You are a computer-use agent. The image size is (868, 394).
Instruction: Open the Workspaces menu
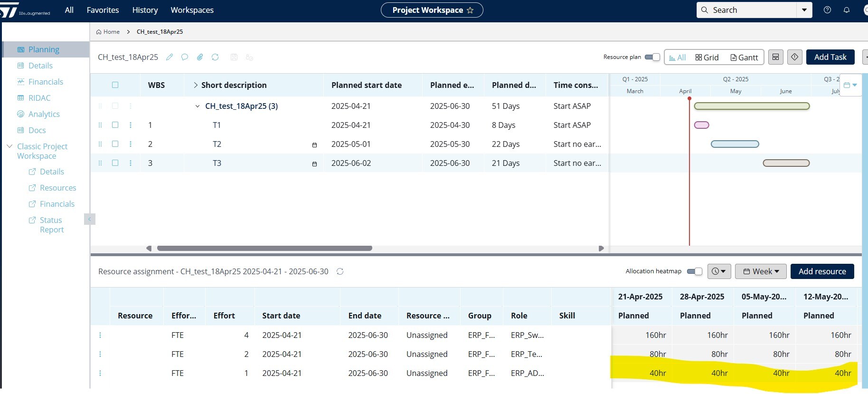(x=192, y=10)
